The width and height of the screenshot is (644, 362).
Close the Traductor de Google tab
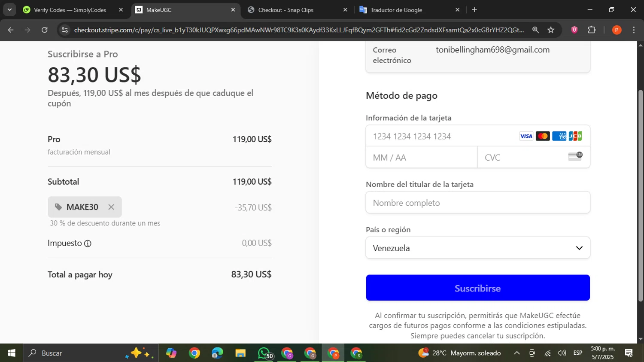click(457, 10)
